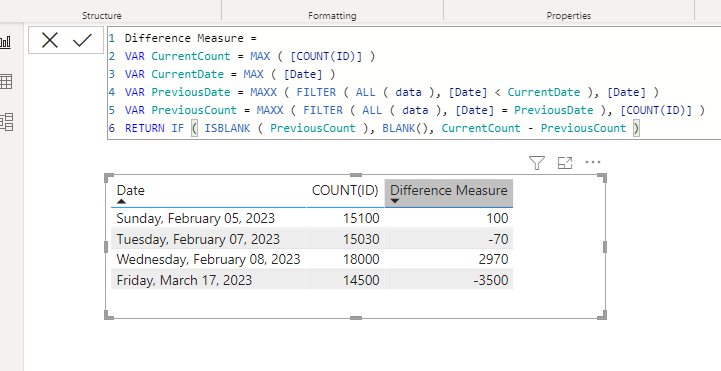Click the RETURN IF formula line
The width and height of the screenshot is (721, 371).
(382, 128)
